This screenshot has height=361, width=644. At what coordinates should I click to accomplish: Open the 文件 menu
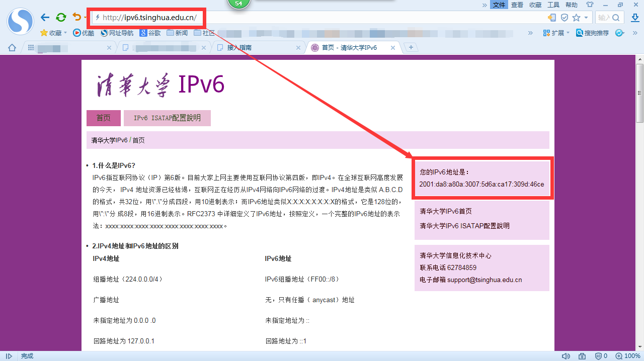[499, 5]
